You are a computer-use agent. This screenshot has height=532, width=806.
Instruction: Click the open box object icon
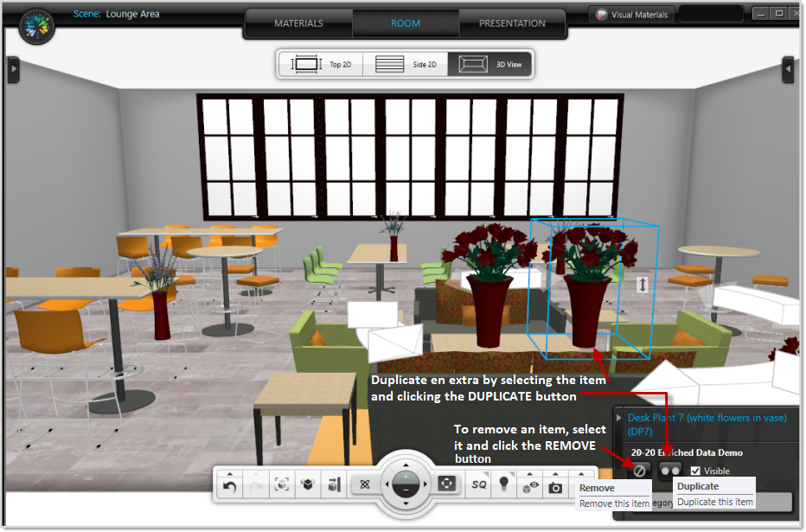pyautogui.click(x=308, y=484)
